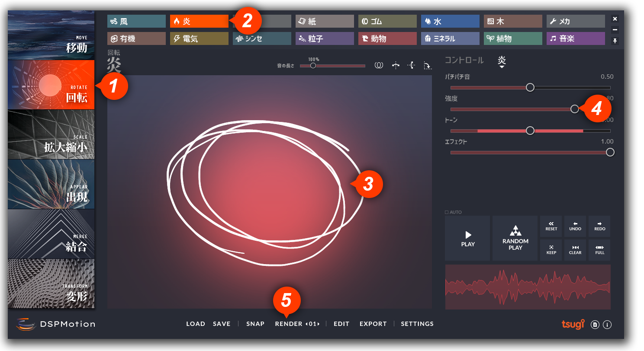This screenshot has width=644, height=351.
Task: Select the シンセ (synth) sound category
Action: pyautogui.click(x=262, y=38)
